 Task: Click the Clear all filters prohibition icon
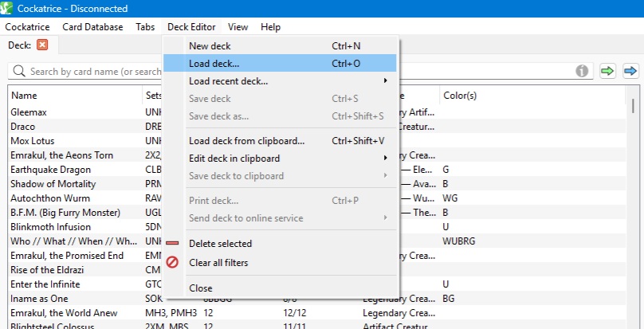172,263
